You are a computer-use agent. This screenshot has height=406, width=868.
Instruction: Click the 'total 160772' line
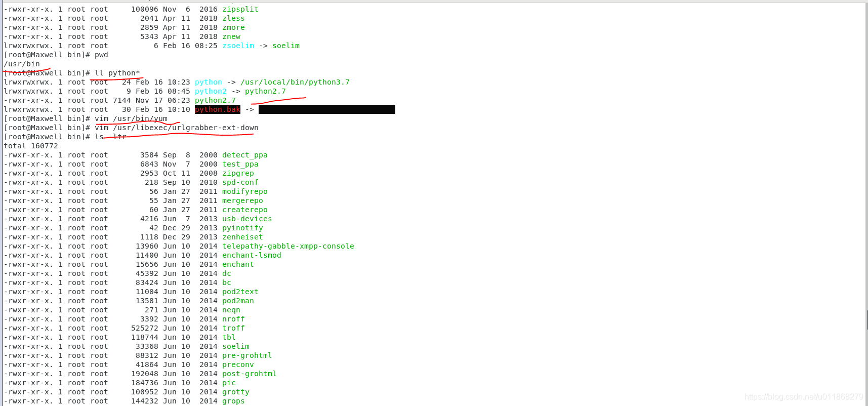tap(31, 146)
